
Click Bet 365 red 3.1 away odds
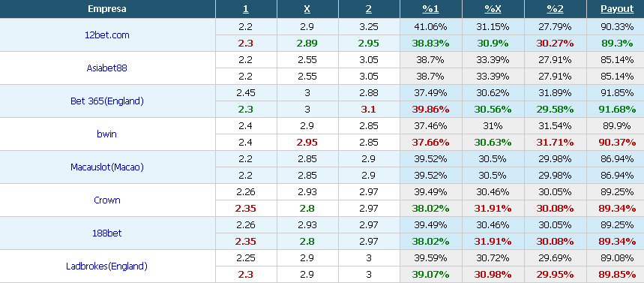pos(369,110)
